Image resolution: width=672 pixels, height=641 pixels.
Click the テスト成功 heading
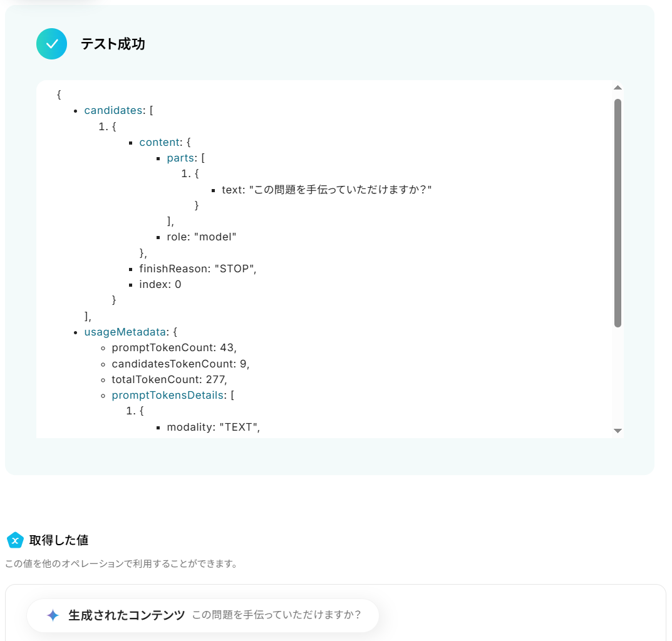pyautogui.click(x=113, y=44)
